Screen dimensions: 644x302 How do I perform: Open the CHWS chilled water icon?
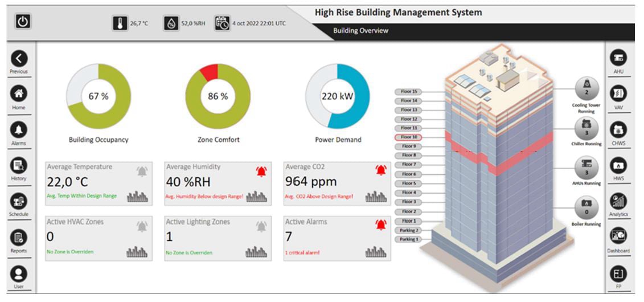[618, 129]
